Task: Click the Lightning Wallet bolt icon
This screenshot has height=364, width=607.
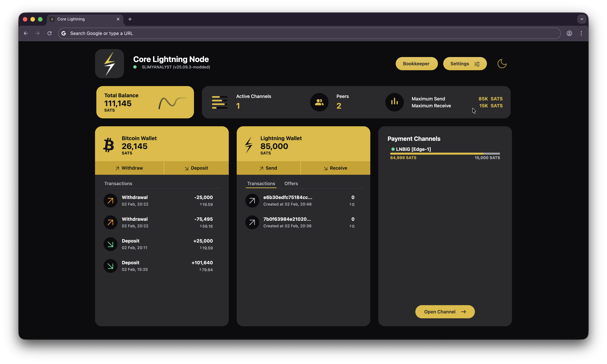Action: point(249,145)
